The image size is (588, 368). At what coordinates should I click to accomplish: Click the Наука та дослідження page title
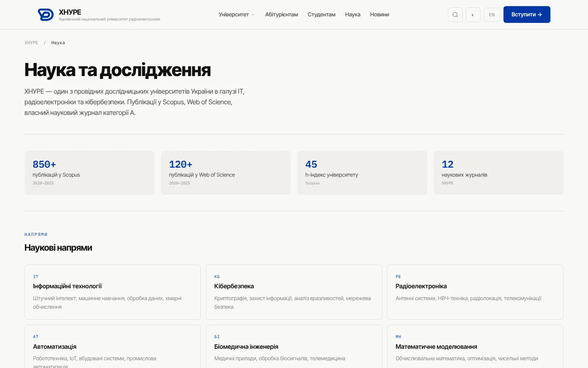pyautogui.click(x=118, y=70)
